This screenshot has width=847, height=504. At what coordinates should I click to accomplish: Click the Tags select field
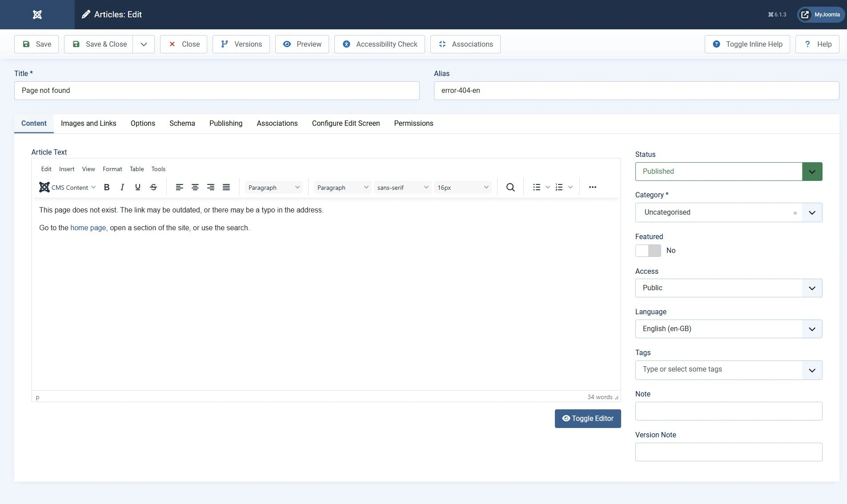[x=729, y=370]
